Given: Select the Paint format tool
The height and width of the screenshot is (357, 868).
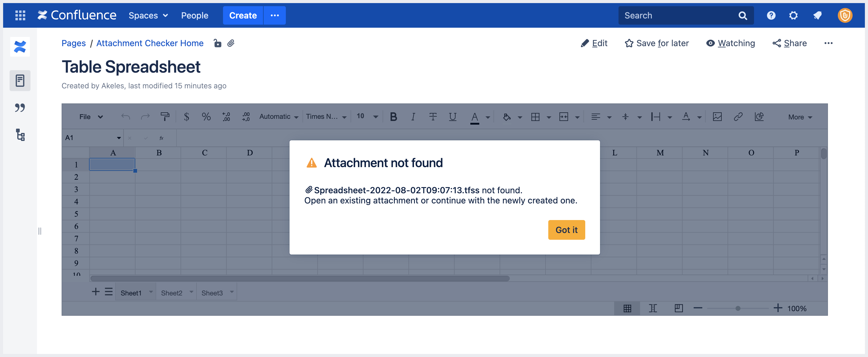Looking at the screenshot, I should coord(165,117).
